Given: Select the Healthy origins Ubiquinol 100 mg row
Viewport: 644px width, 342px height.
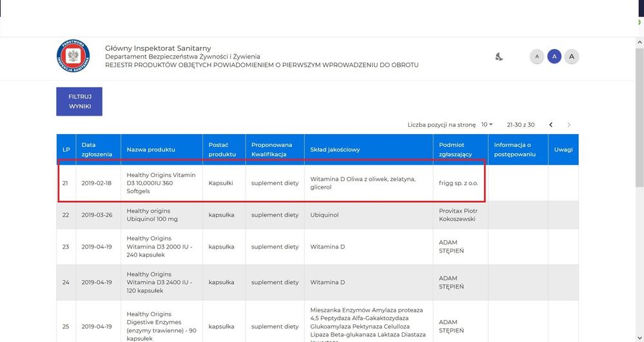Looking at the screenshot, I should coord(161,215).
